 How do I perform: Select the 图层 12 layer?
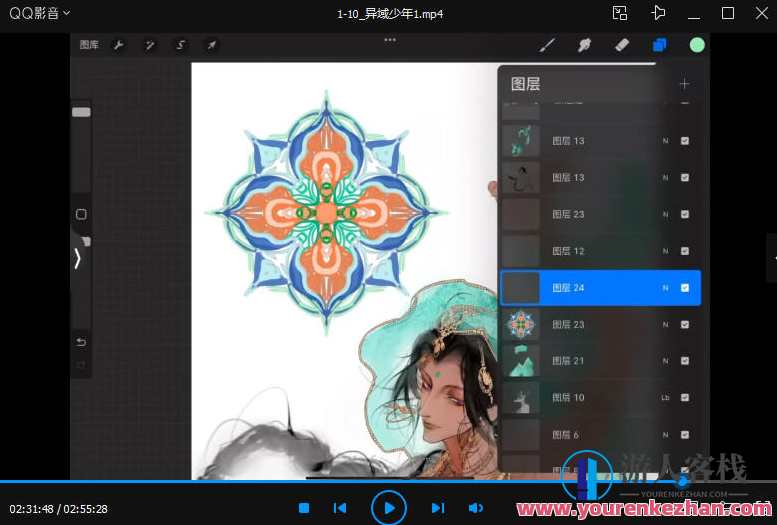pos(600,251)
